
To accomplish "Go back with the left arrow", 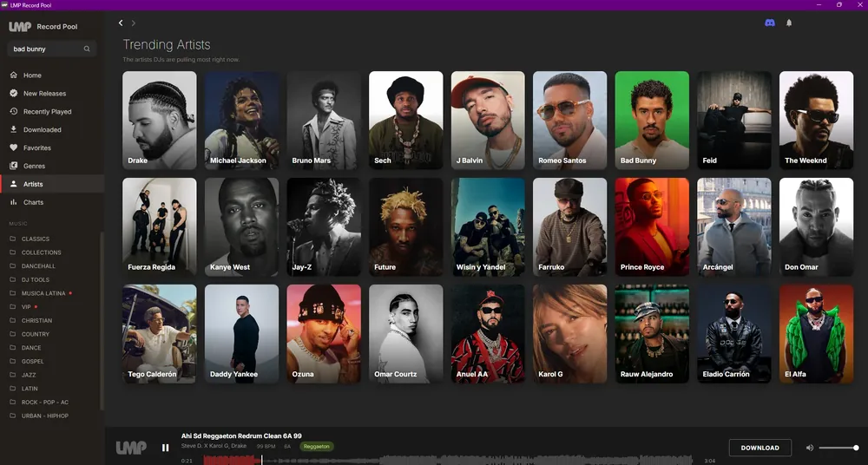I will 121,23.
